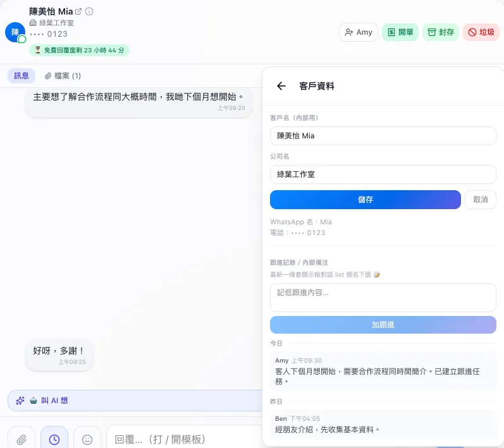Click the free reply window countdown badge

tap(79, 50)
